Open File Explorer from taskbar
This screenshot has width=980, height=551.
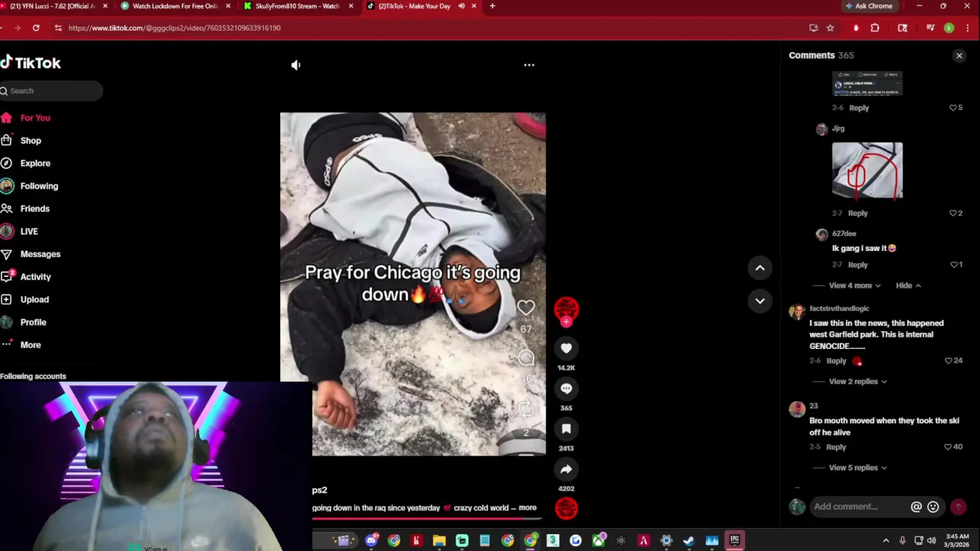click(x=439, y=541)
